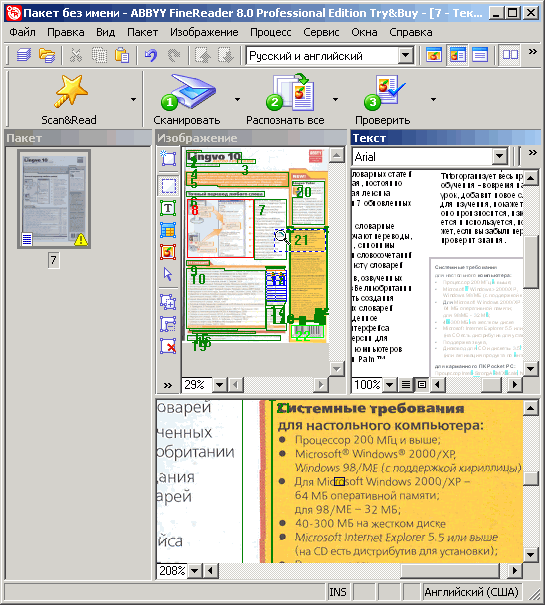Click the Zoom pane vertical scrollbar thumb

(531, 478)
